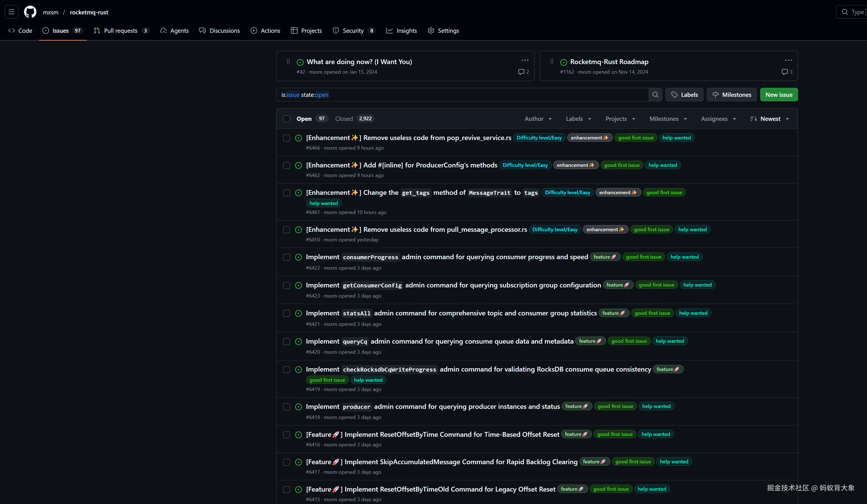
Task: Click the GitHub Octocat logo
Action: (30, 12)
